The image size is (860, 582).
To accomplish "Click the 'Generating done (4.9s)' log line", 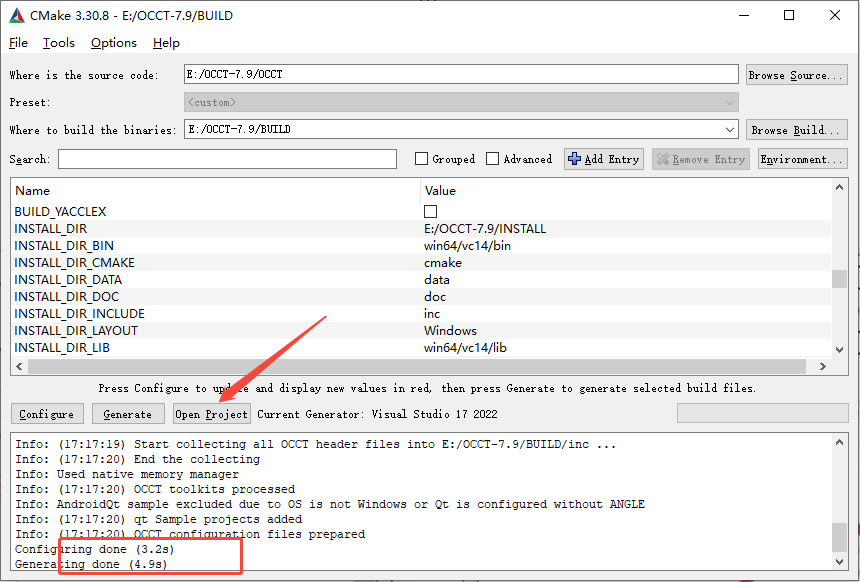I will [x=91, y=563].
